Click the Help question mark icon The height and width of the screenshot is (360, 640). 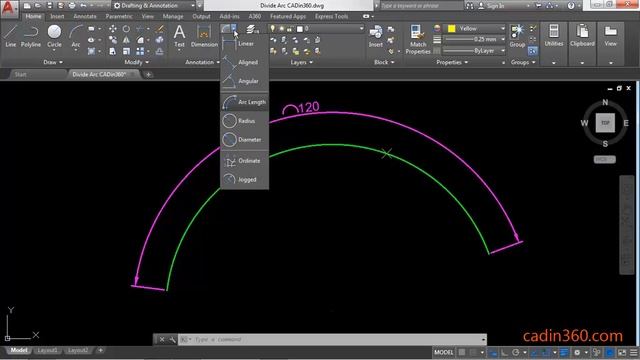point(571,6)
